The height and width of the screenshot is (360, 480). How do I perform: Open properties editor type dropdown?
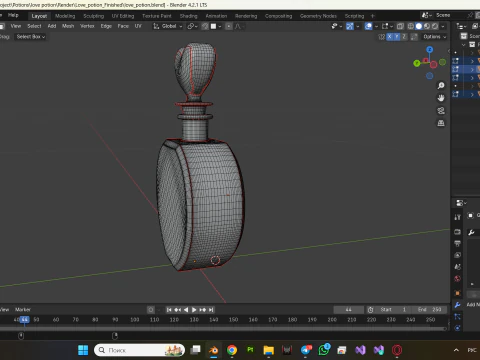[461, 203]
